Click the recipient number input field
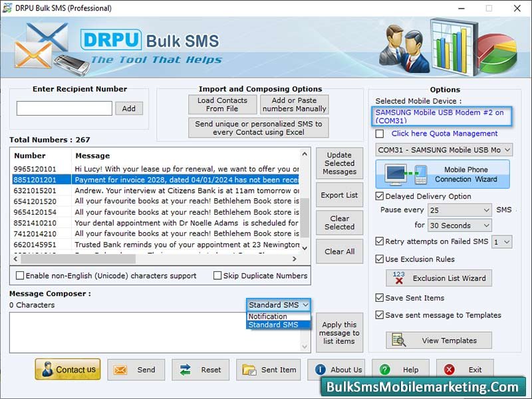Viewport: 532px width, 399px height. [x=65, y=108]
